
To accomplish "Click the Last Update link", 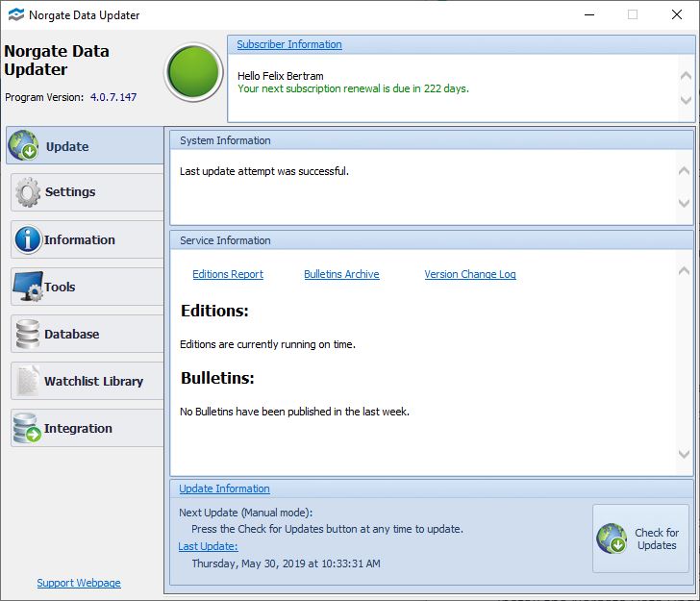I will 208,546.
